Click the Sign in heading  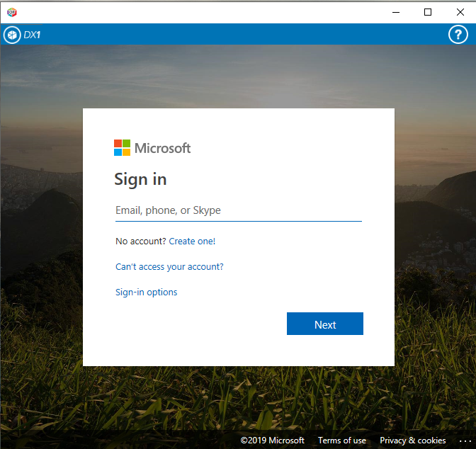coord(140,179)
